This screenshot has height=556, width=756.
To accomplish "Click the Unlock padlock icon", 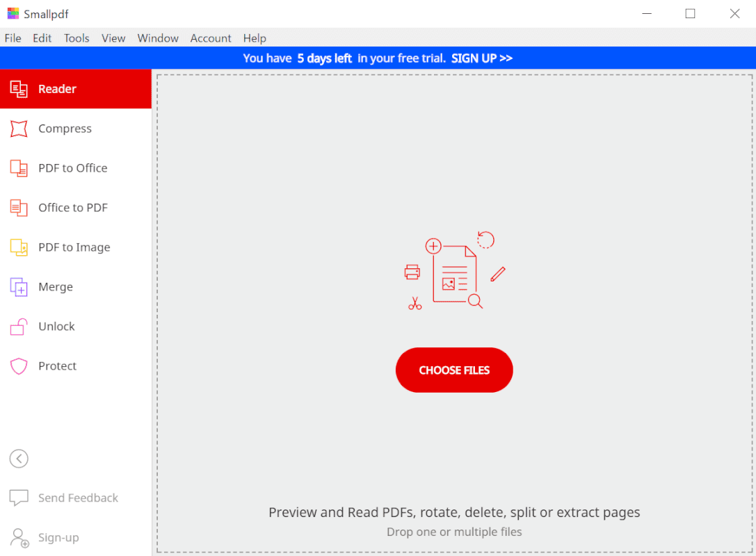I will pos(19,326).
